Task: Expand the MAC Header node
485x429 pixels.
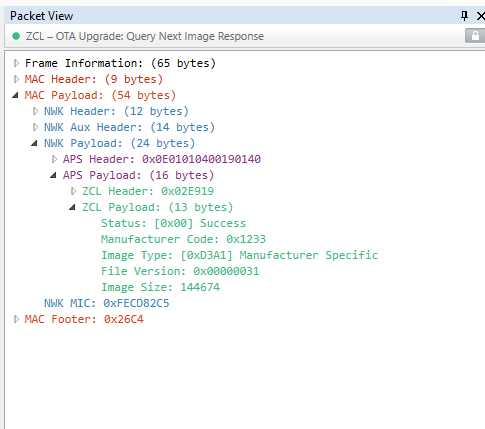Action: tap(16, 79)
